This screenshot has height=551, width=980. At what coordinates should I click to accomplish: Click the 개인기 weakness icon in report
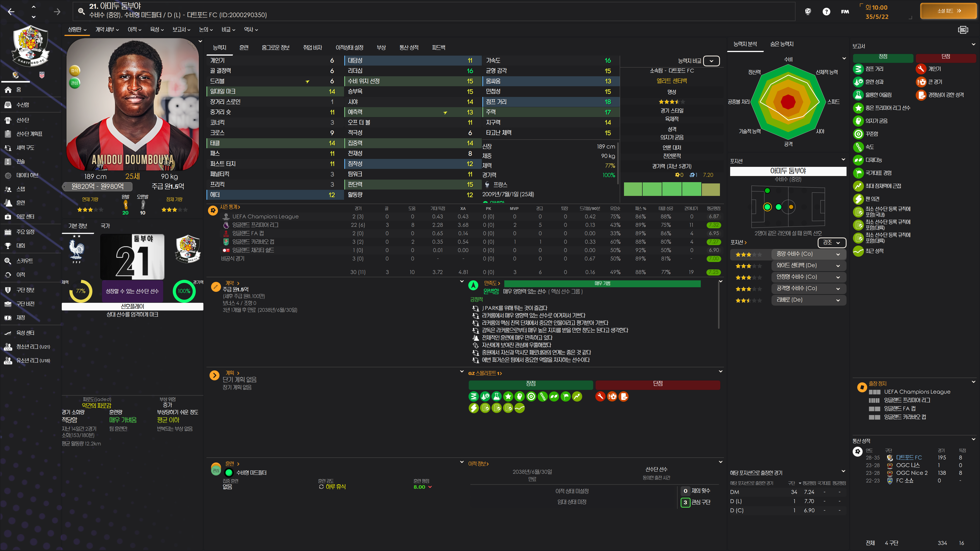tap(921, 69)
